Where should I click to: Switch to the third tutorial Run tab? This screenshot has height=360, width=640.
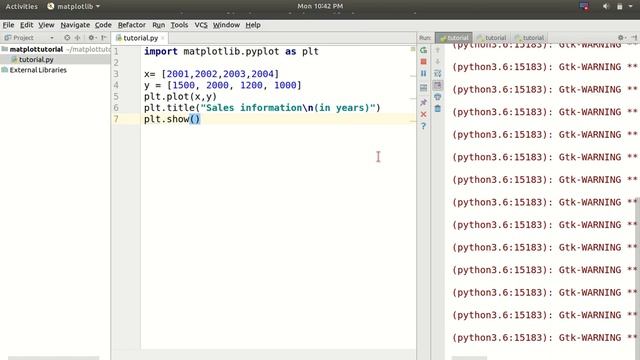point(529,38)
